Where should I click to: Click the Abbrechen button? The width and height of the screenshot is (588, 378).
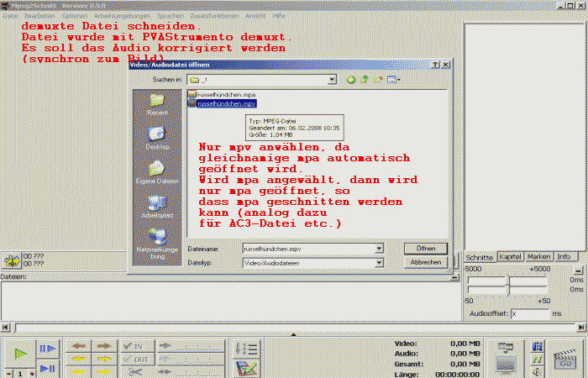pyautogui.click(x=425, y=263)
